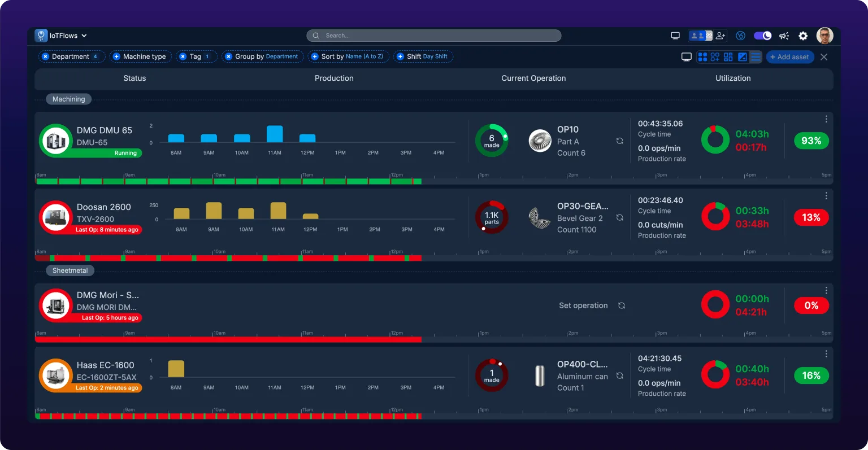The width and height of the screenshot is (868, 450).
Task: Click the DMG DMU 65 machine thumbnail
Action: [55, 140]
